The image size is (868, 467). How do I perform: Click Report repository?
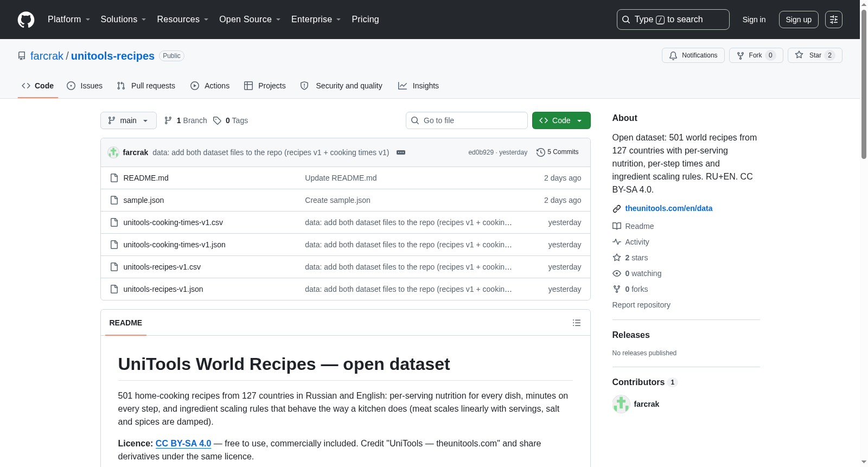(x=641, y=305)
